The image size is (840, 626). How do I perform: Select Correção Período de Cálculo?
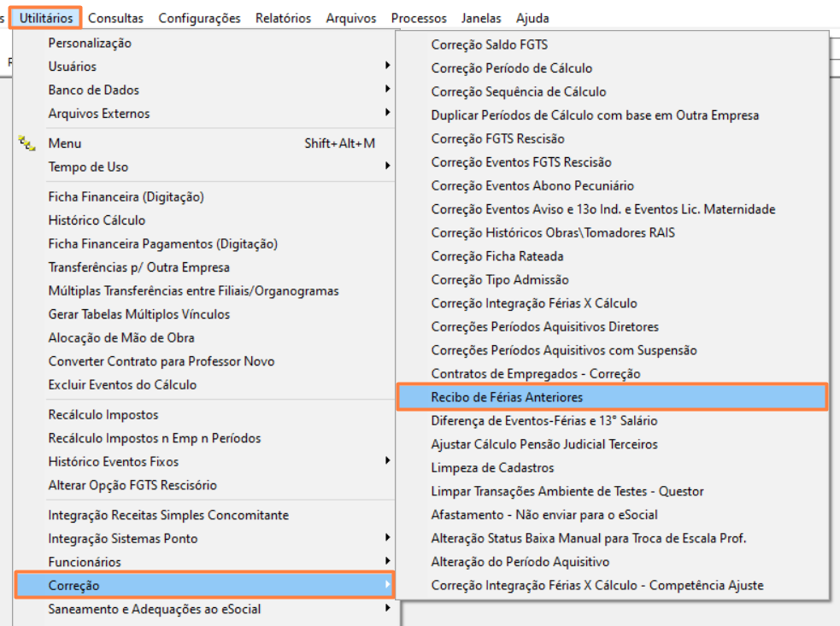coord(613,68)
